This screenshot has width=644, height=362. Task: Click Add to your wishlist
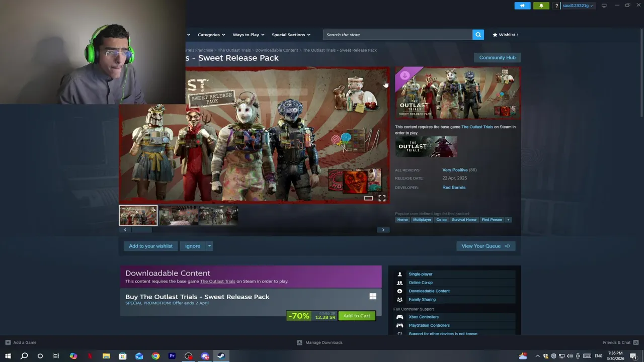point(150,246)
